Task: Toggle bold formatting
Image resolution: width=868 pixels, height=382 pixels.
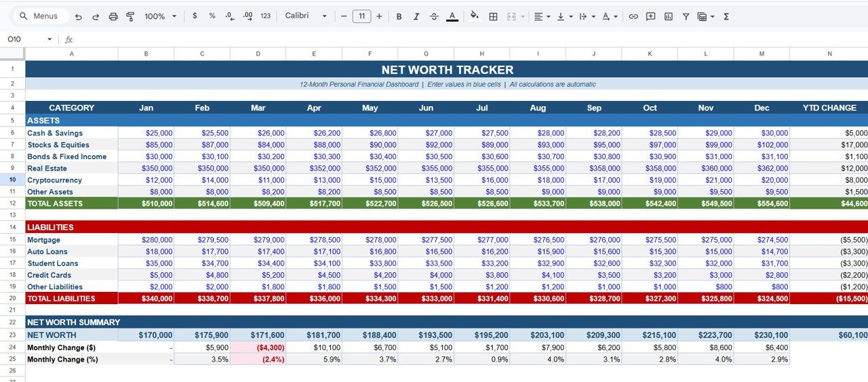Action: 399,16
